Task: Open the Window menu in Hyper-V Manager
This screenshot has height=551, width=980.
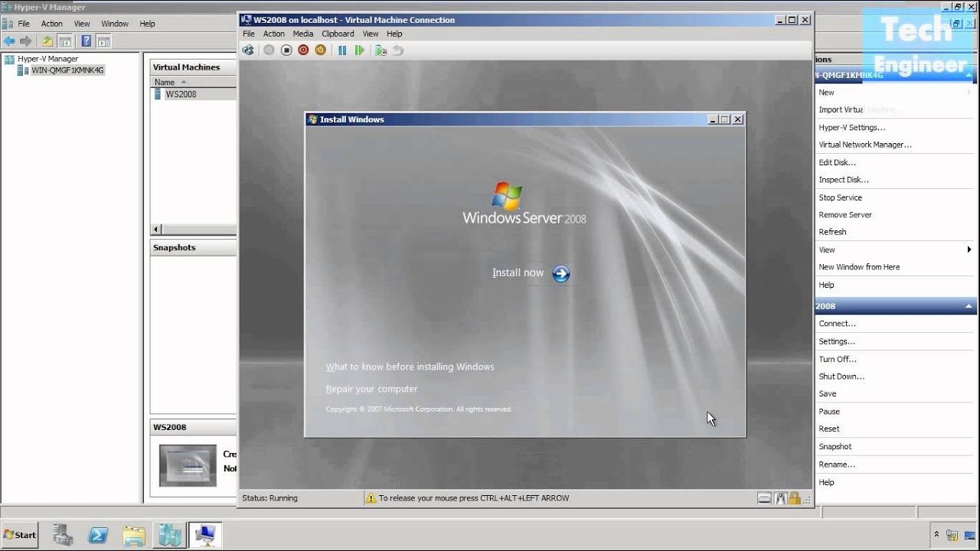Action: [x=115, y=24]
